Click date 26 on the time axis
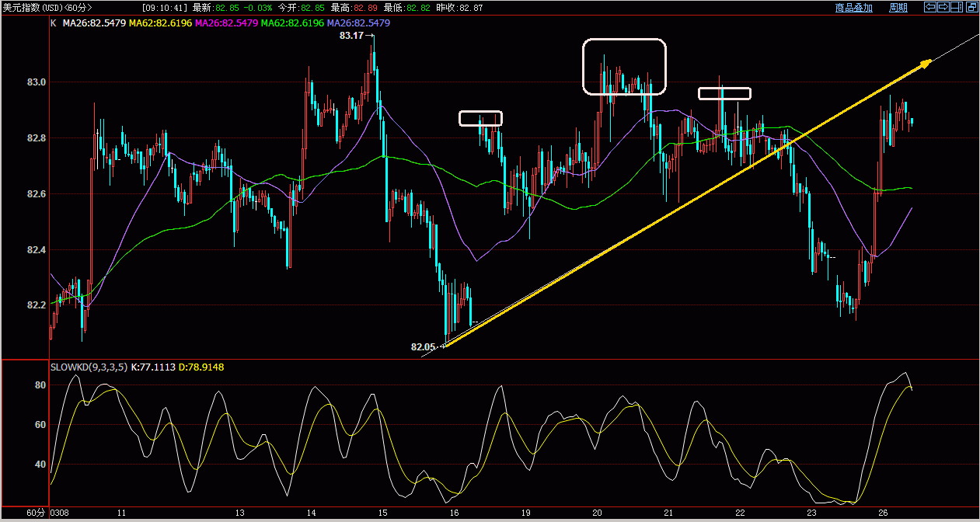The width and height of the screenshot is (980, 522). click(x=884, y=514)
